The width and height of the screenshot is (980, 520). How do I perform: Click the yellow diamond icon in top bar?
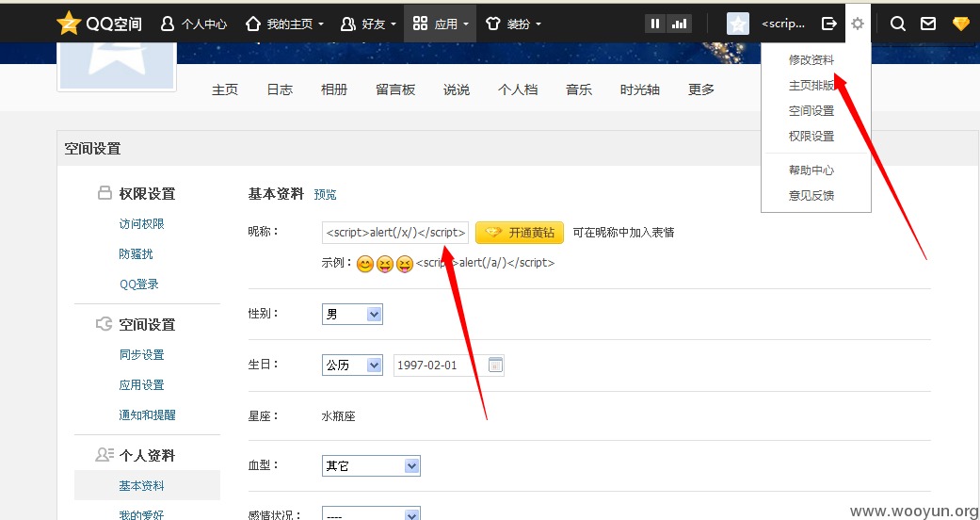point(960,24)
